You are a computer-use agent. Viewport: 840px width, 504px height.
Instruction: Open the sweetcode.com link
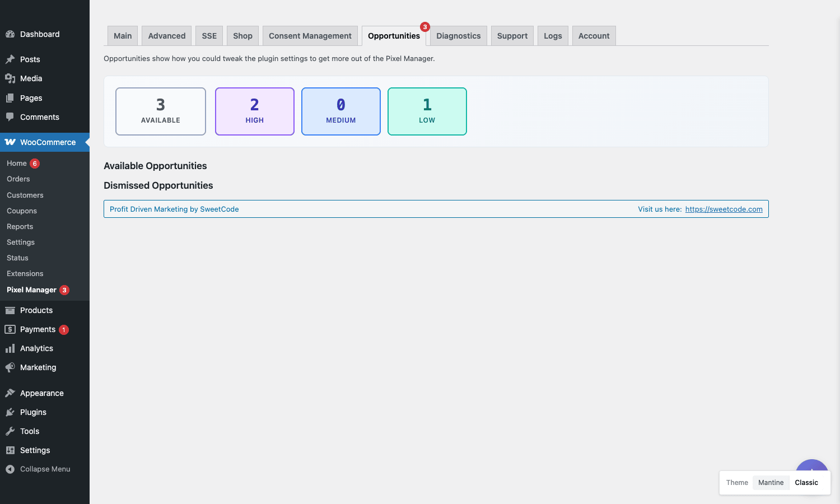(724, 209)
